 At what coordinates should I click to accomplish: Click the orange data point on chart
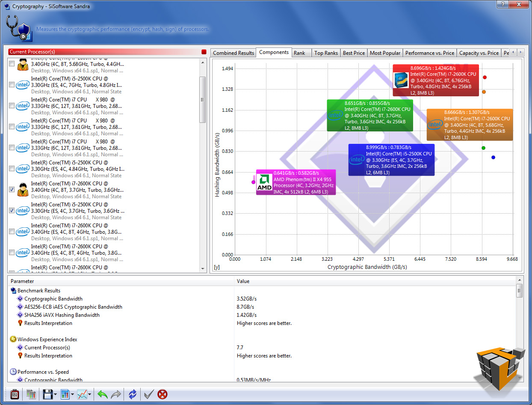point(484,92)
